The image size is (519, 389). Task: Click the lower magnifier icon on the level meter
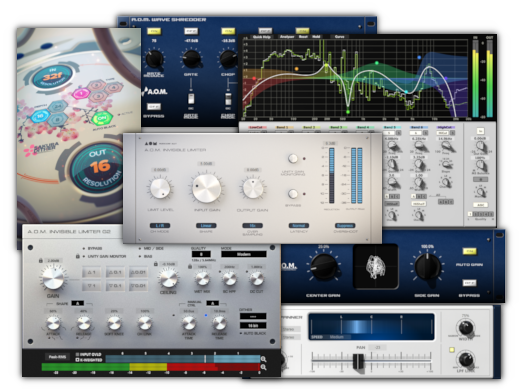[x=263, y=367]
